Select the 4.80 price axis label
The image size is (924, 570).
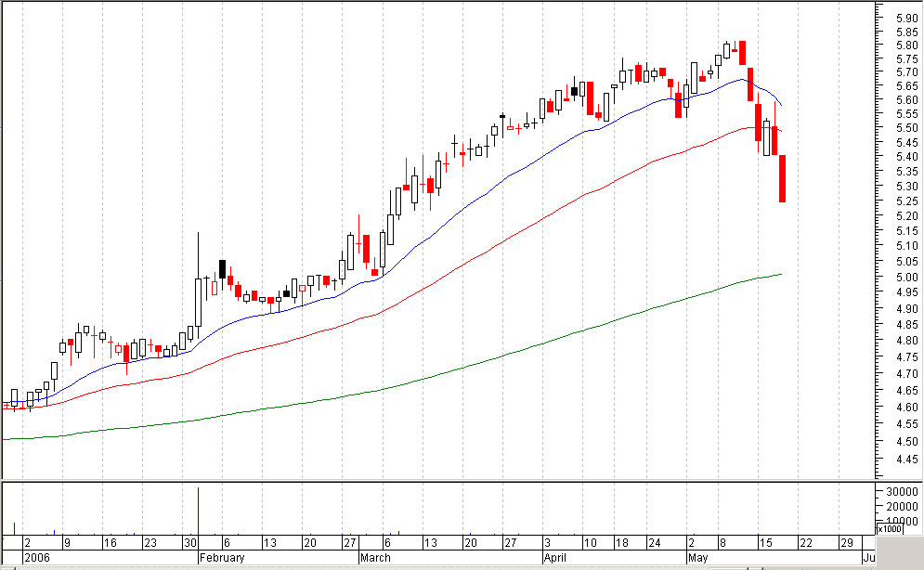(907, 341)
